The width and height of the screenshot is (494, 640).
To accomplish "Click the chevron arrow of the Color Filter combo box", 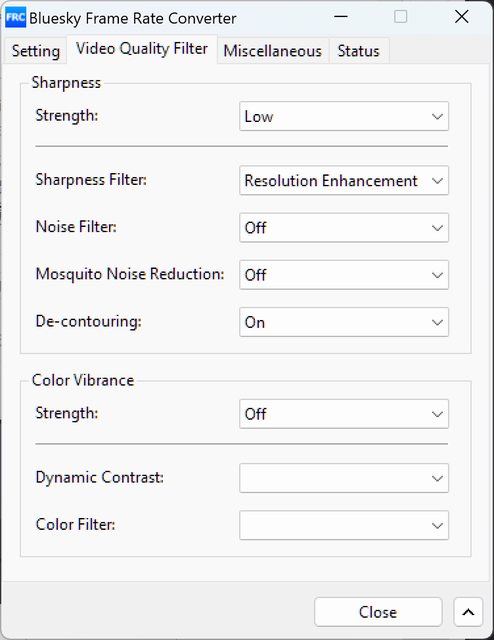I will coord(437,525).
